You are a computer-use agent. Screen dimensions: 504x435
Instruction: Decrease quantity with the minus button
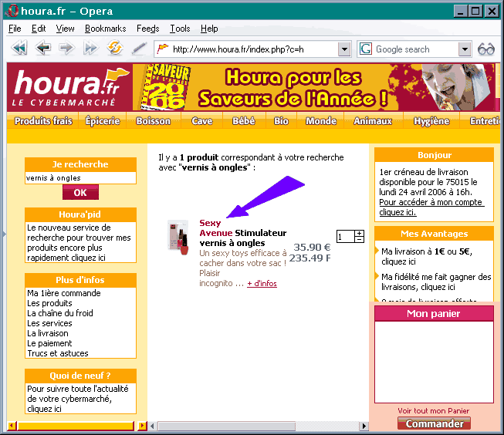(x=360, y=239)
